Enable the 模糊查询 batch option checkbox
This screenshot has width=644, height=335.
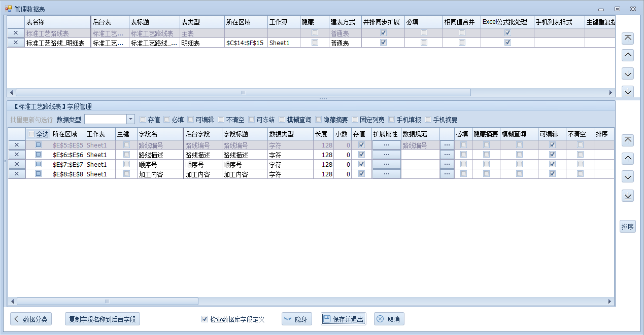[282, 120]
